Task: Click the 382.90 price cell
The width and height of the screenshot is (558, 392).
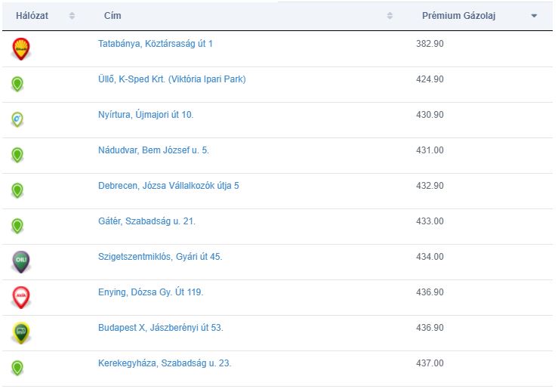Action: coord(430,44)
